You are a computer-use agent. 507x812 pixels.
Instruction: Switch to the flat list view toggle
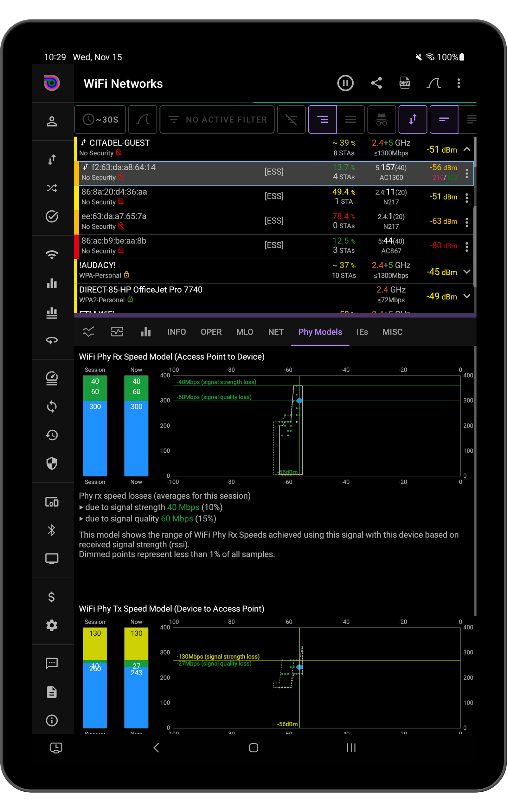tap(351, 120)
